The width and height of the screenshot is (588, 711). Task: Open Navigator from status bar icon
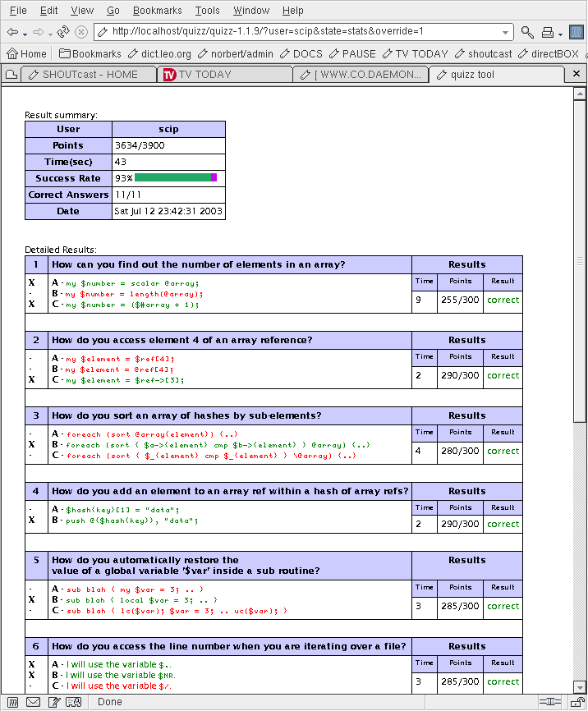pos(12,703)
